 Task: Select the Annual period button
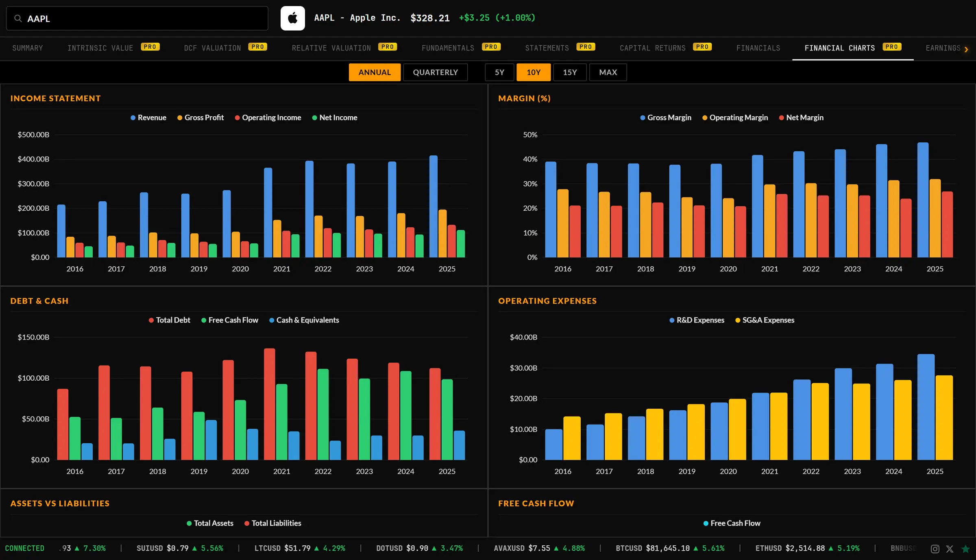click(x=375, y=72)
